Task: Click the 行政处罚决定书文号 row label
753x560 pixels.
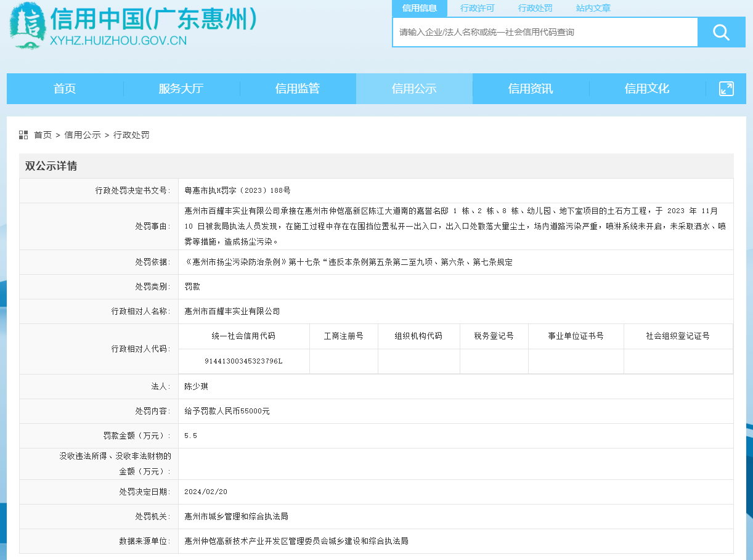Action: [x=133, y=191]
